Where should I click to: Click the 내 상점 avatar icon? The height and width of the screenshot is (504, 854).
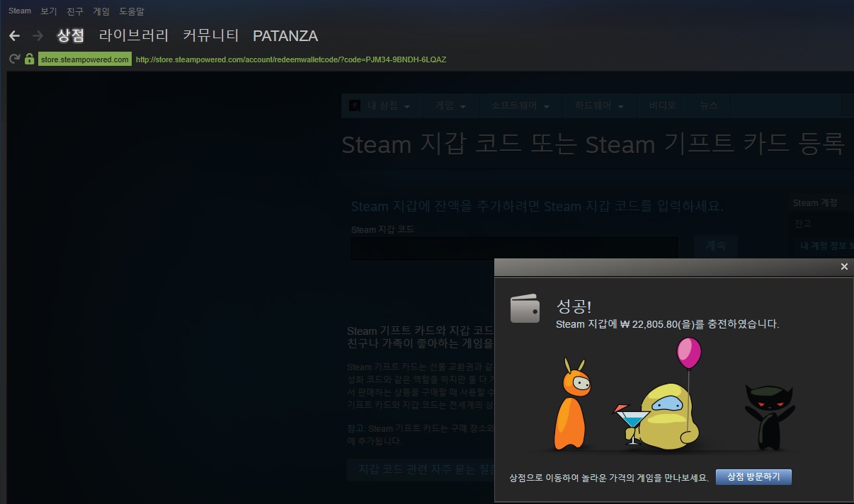(x=355, y=106)
